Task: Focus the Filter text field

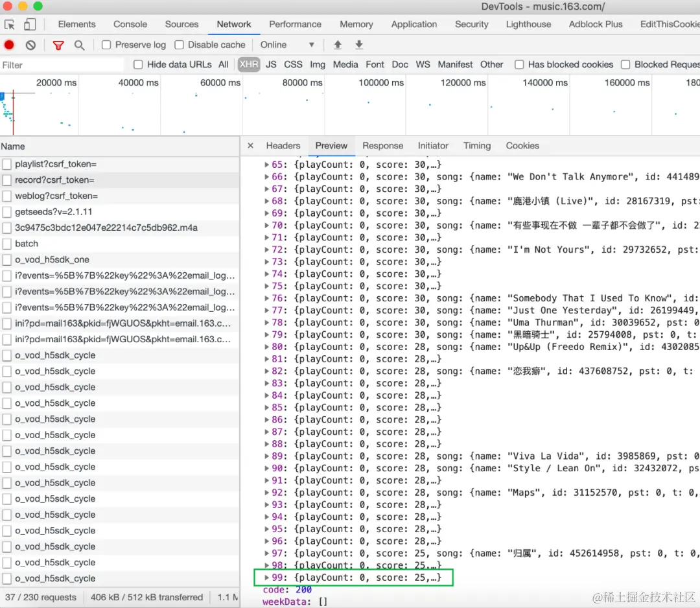Action: tap(62, 65)
